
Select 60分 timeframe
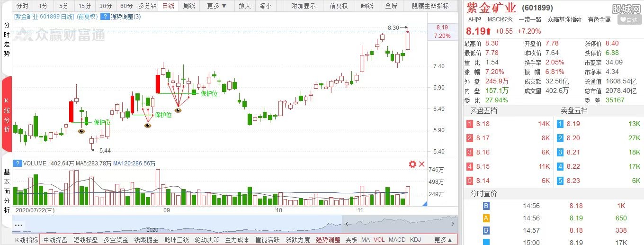126,6
